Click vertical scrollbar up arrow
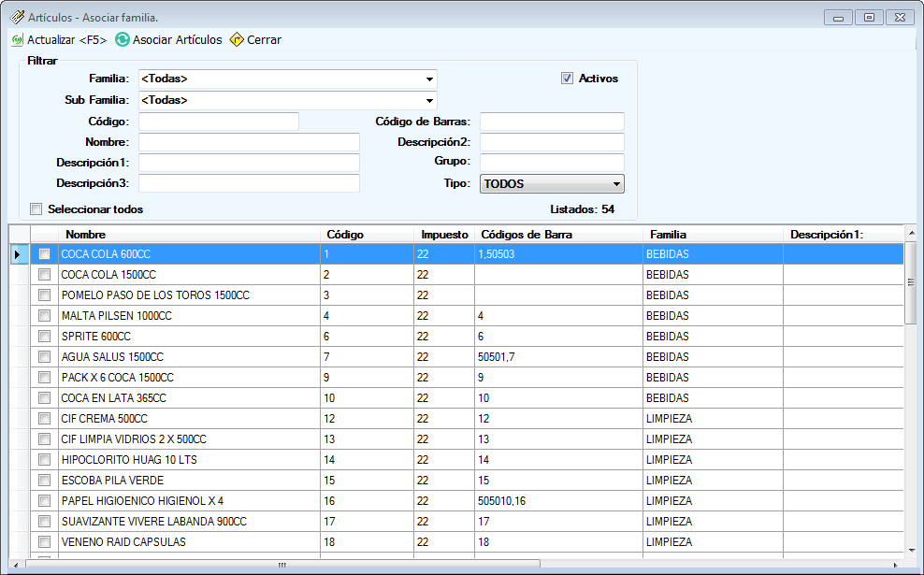The height and width of the screenshot is (575, 924). (x=912, y=234)
